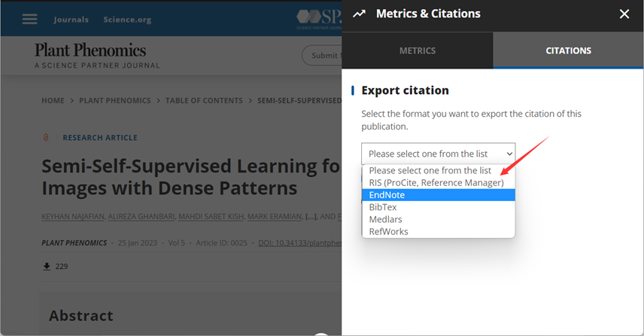Click the Plant Phenomics journal logo
644x336 pixels.
[x=97, y=56]
